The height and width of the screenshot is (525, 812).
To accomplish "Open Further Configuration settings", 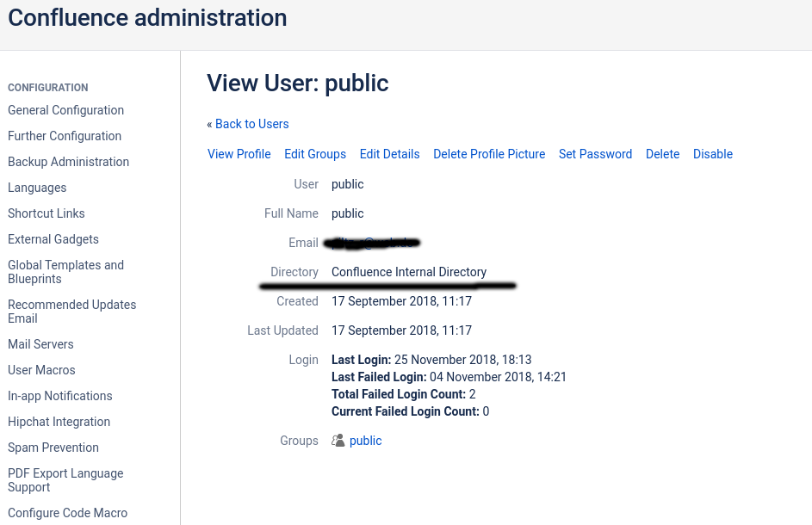I will coord(64,136).
